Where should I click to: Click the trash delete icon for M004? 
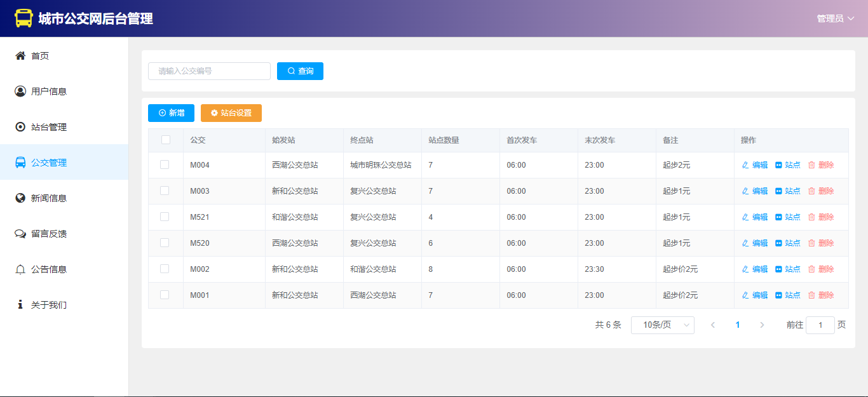pyautogui.click(x=811, y=165)
